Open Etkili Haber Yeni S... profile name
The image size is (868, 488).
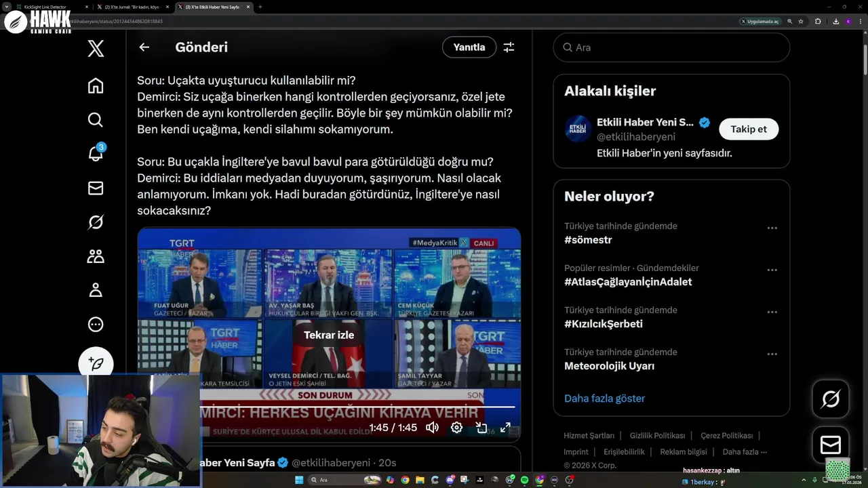(x=645, y=123)
